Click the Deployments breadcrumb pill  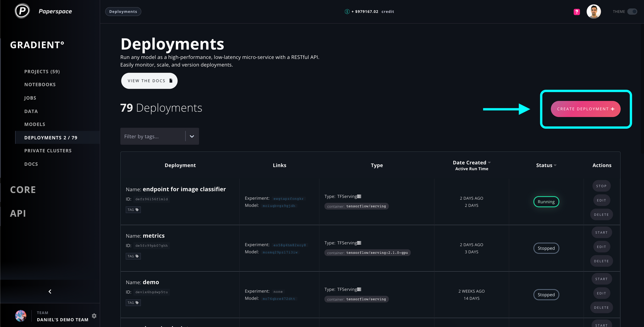(x=123, y=12)
